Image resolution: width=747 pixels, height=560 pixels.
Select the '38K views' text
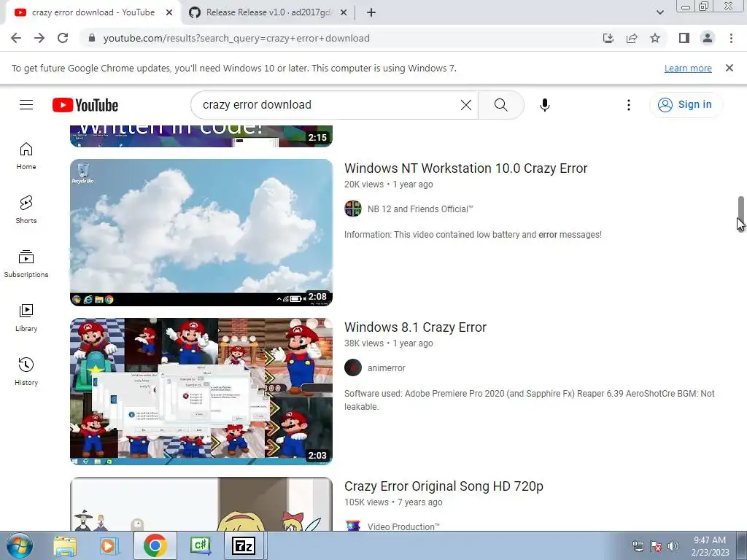coord(364,343)
